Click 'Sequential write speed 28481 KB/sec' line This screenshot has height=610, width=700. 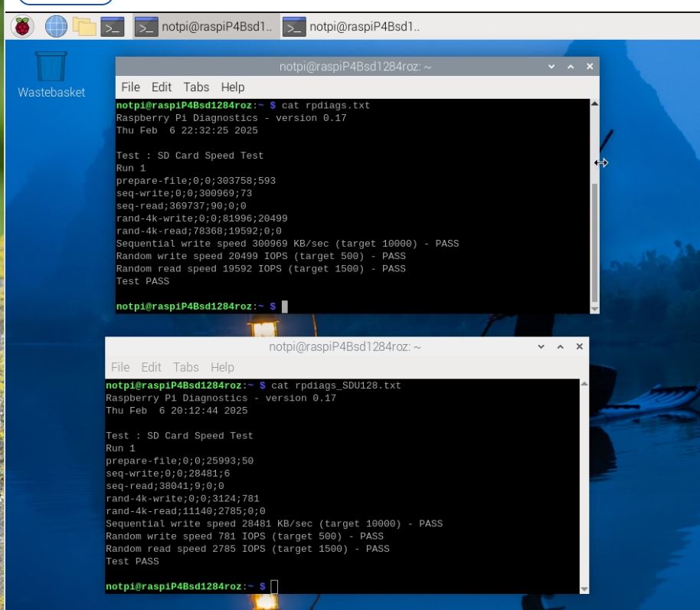pos(274,523)
